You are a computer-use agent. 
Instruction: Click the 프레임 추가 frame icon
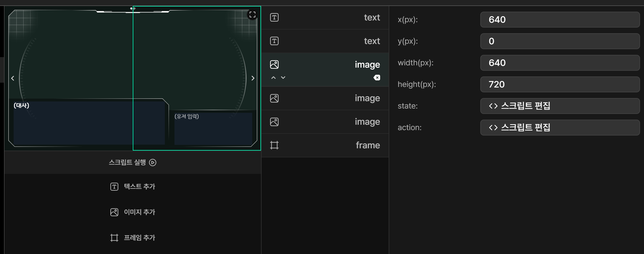(114, 238)
